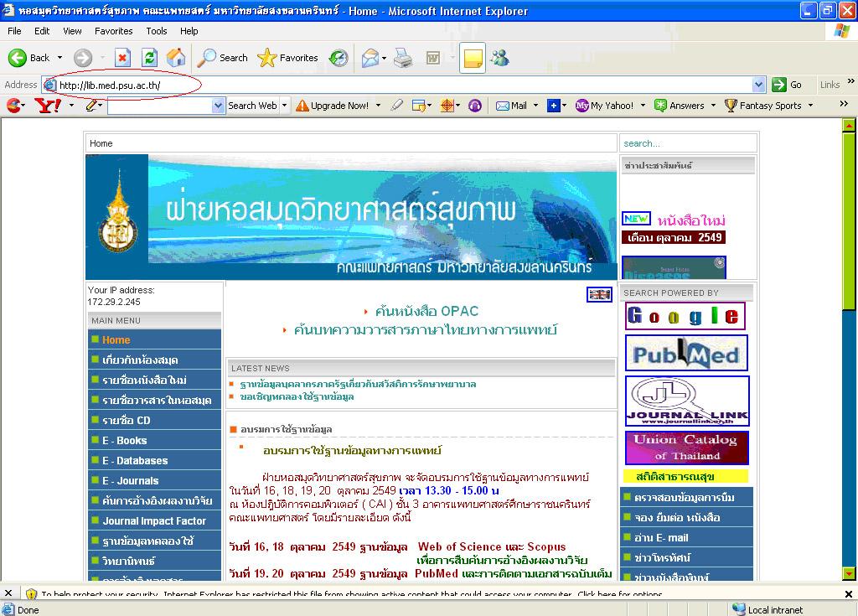
Task: Go to Home page via house icon
Action: [x=176, y=58]
